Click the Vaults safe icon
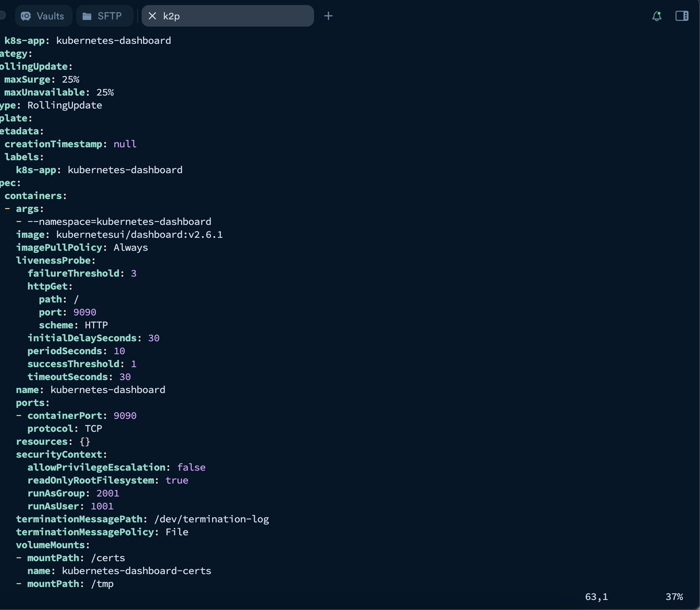700x610 pixels. (x=26, y=16)
